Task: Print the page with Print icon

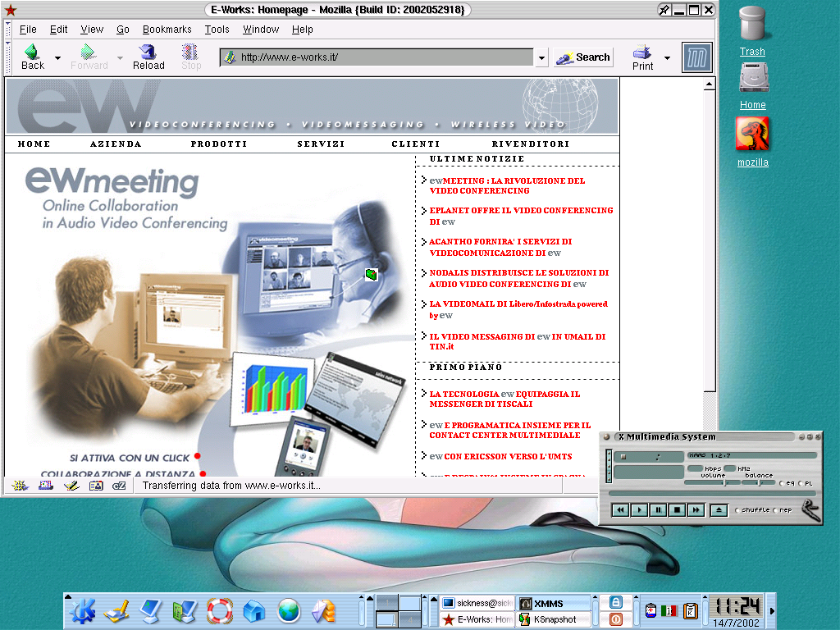Action: 642,57
